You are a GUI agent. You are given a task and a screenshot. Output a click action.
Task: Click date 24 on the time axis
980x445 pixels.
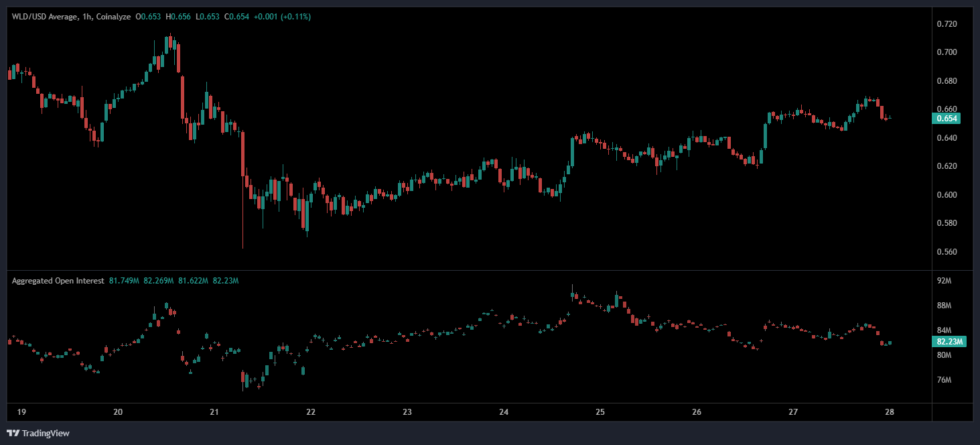504,411
